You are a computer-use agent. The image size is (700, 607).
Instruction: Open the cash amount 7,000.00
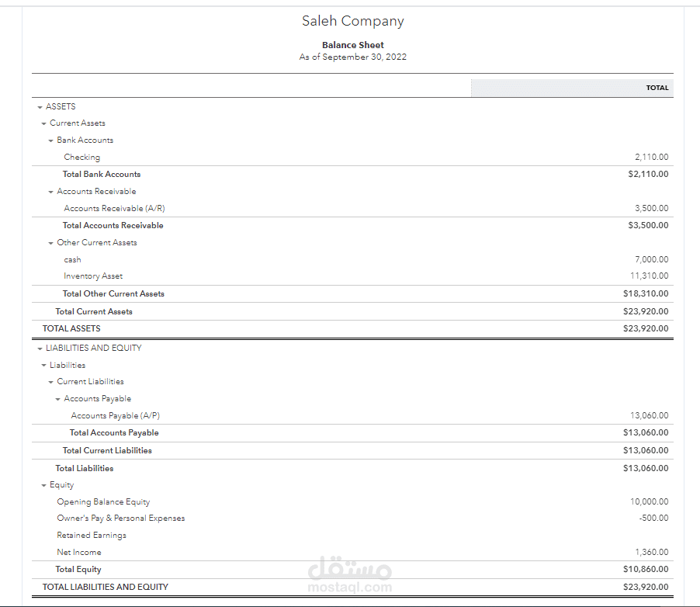click(651, 259)
